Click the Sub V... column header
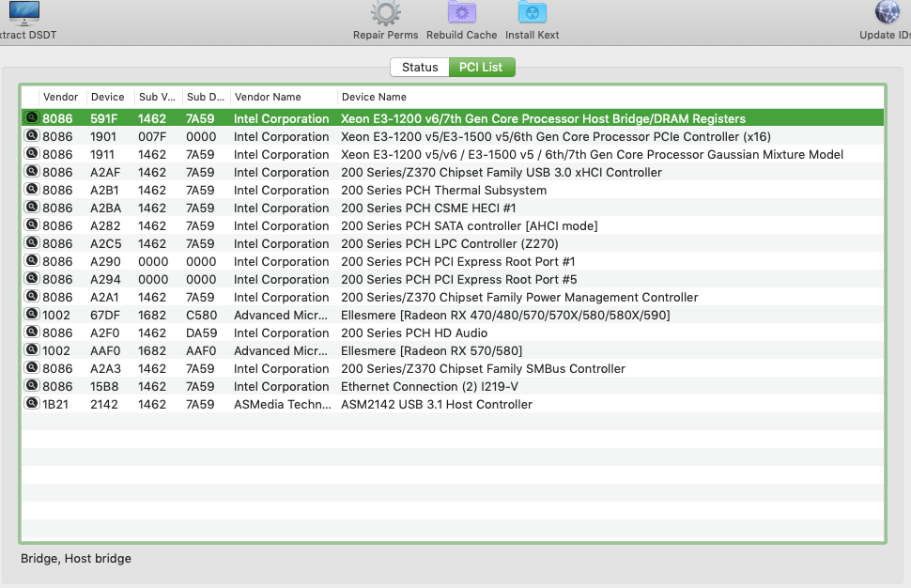The width and height of the screenshot is (911, 588). point(157,97)
